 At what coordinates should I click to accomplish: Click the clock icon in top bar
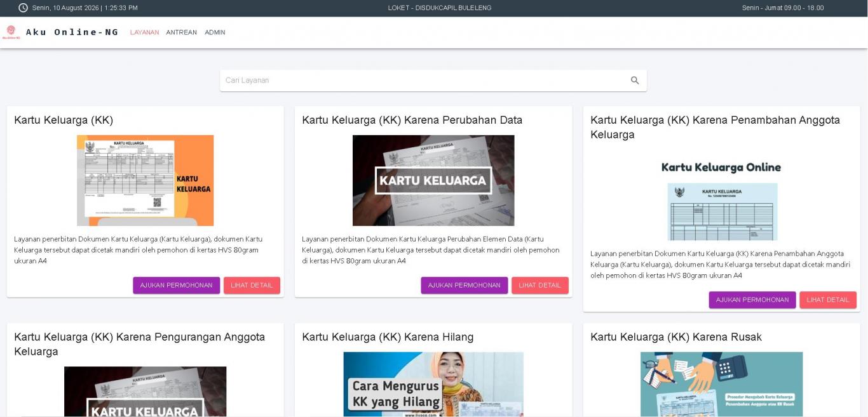click(24, 8)
